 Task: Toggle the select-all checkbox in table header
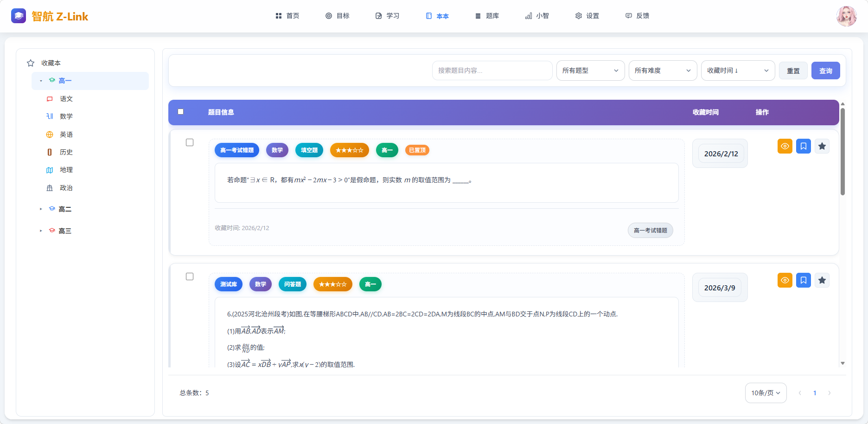pyautogui.click(x=181, y=112)
